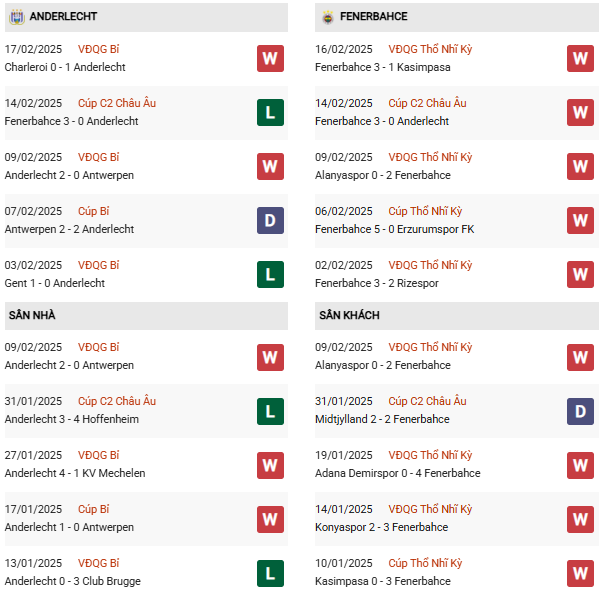Screen dimensions: 600x596
Task: Click W badge for Konyaspor 2 - 3 Fenerbahce
Action: pyautogui.click(x=580, y=518)
